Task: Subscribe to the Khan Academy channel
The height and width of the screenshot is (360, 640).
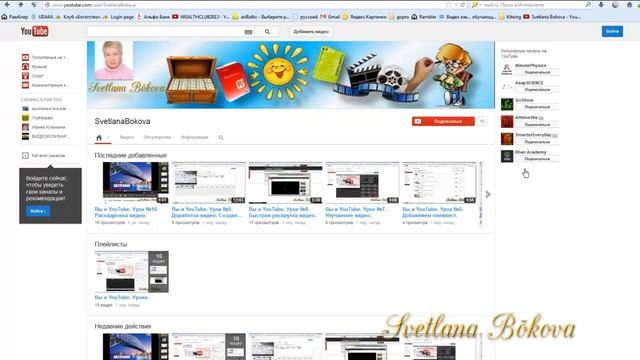Action: [x=537, y=159]
